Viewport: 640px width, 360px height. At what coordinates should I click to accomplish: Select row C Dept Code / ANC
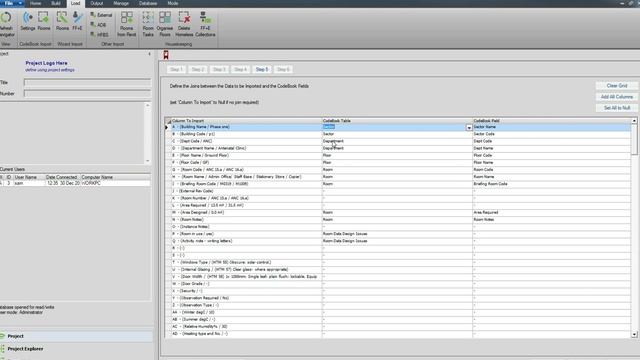pos(398,141)
